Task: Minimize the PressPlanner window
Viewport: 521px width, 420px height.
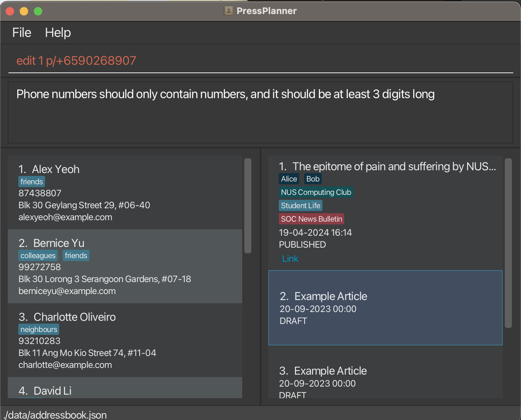Action: (x=24, y=11)
